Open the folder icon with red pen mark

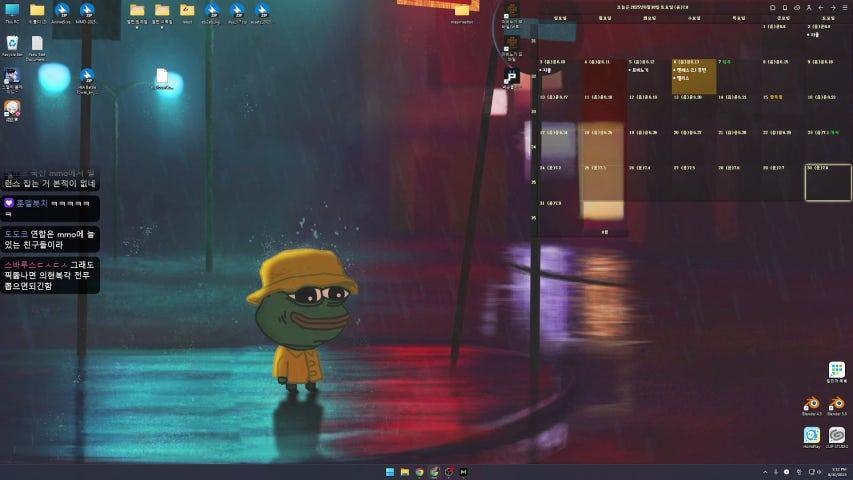187,13
